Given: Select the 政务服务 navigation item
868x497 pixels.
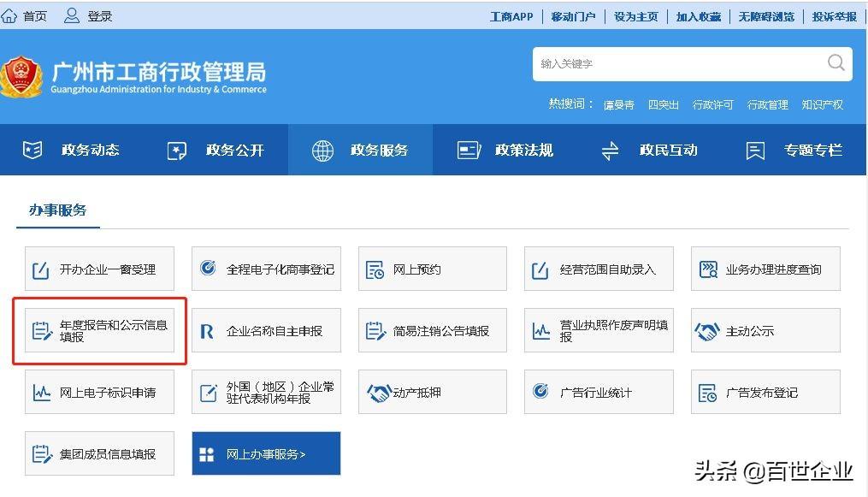Looking at the screenshot, I should coord(360,150).
